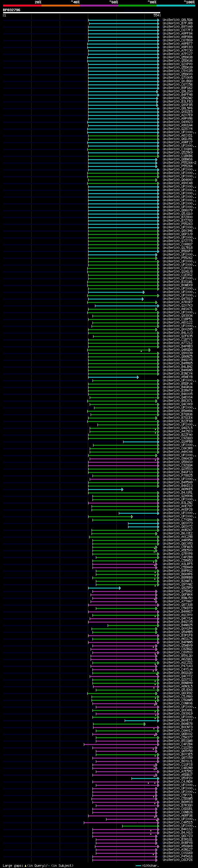Click the red 20% identity legend bar
The image size is (198, 868).
(22, 5)
